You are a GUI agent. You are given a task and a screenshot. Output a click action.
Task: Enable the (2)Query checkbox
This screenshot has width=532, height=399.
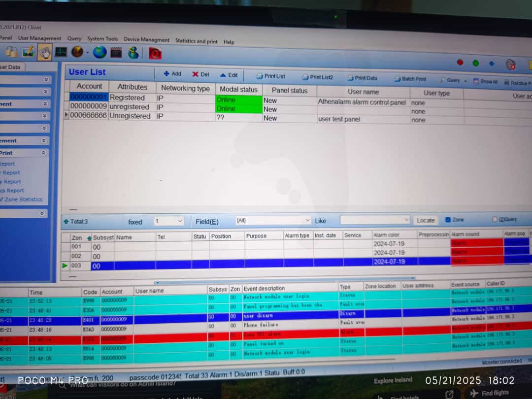point(495,220)
